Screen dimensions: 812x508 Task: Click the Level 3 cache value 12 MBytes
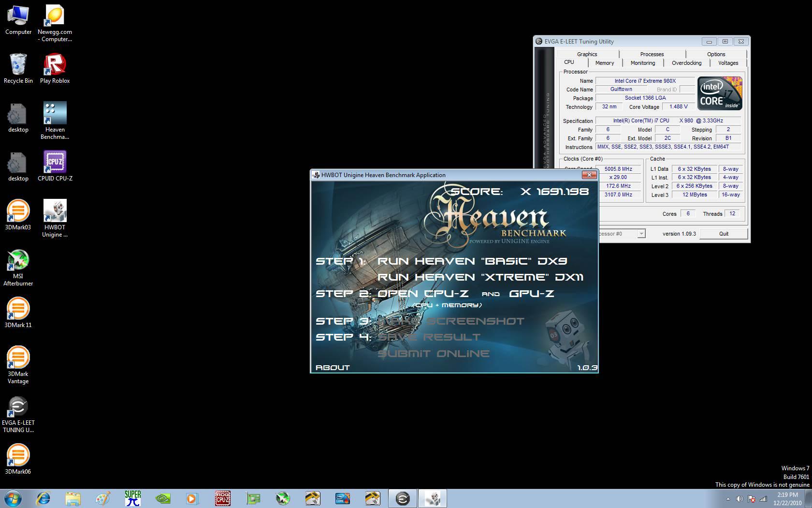(x=695, y=195)
